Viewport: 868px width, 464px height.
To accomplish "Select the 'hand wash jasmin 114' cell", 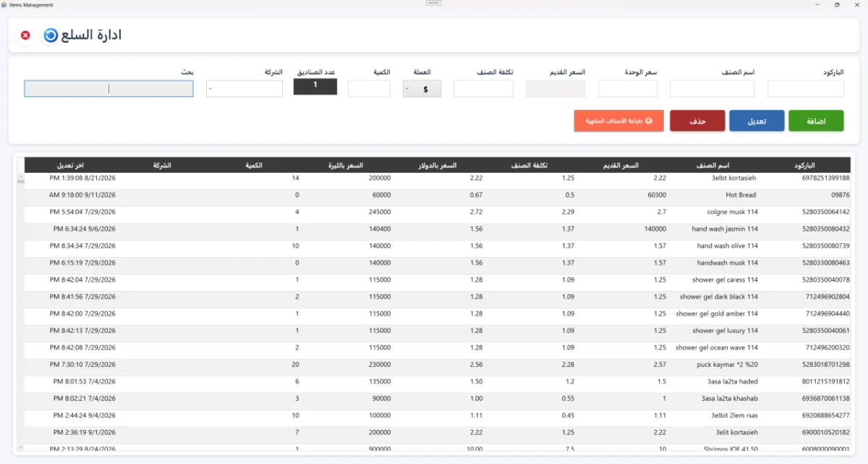I will (x=725, y=229).
